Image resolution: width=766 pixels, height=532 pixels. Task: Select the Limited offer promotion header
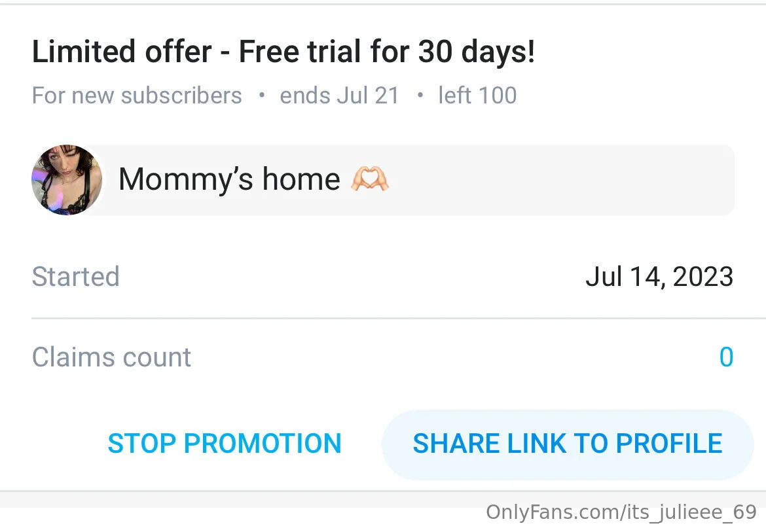(283, 51)
